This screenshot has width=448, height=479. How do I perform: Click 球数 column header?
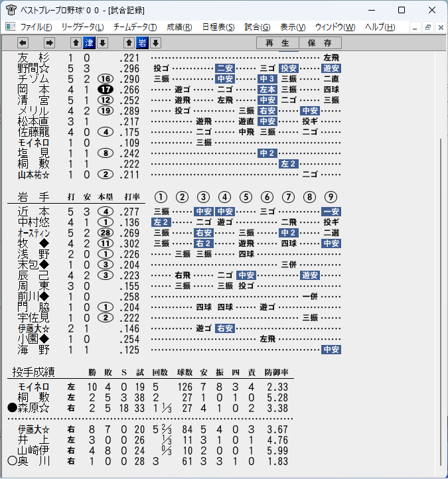pyautogui.click(x=185, y=372)
